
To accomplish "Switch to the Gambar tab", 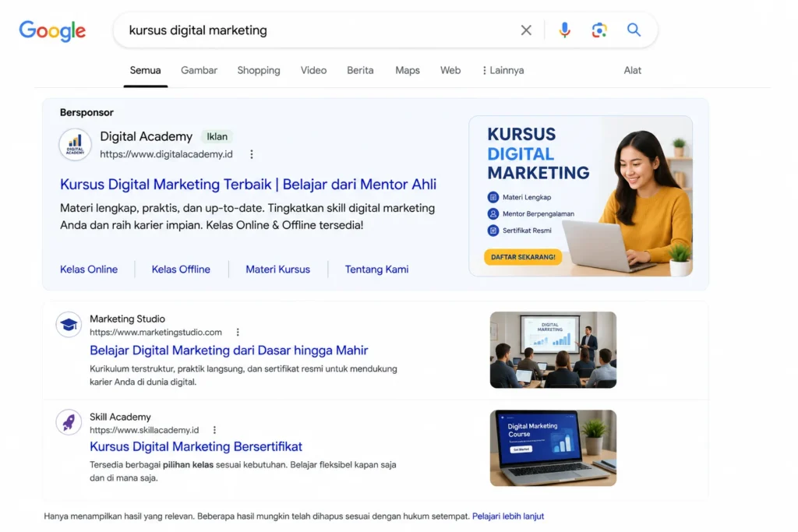I will click(x=199, y=71).
